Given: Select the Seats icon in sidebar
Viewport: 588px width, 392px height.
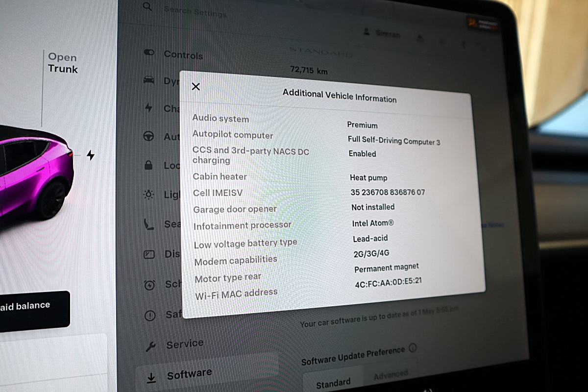Looking at the screenshot, I should [148, 224].
